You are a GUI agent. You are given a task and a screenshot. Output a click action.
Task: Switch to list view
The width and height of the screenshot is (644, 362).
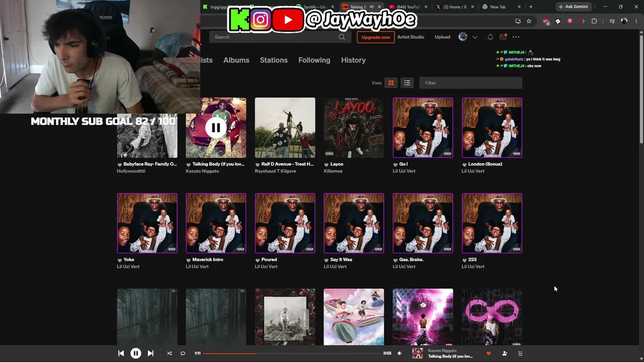(407, 83)
